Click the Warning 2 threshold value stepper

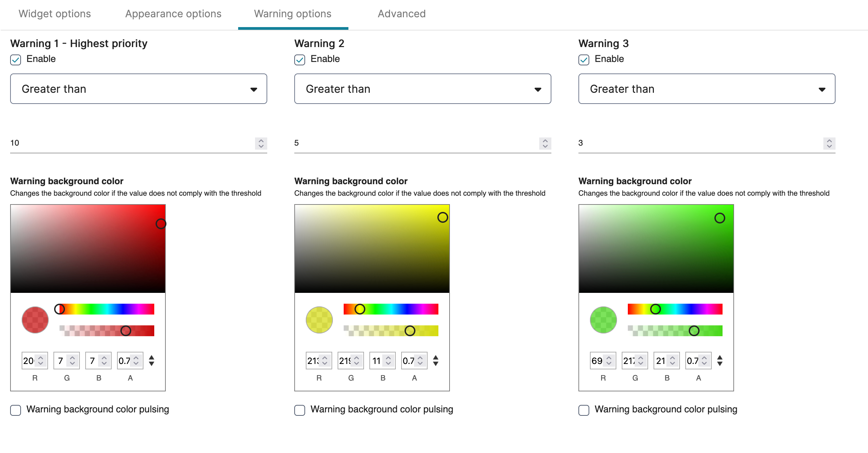(x=545, y=143)
